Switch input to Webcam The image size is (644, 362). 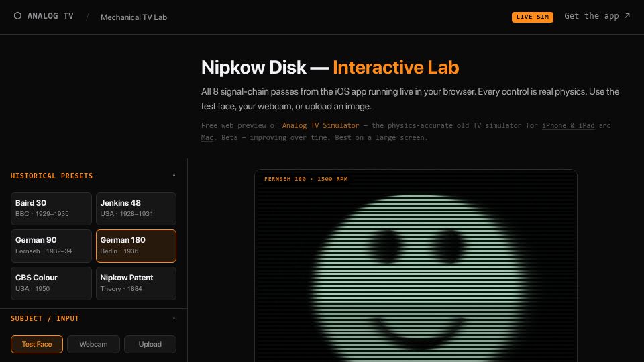(x=94, y=344)
